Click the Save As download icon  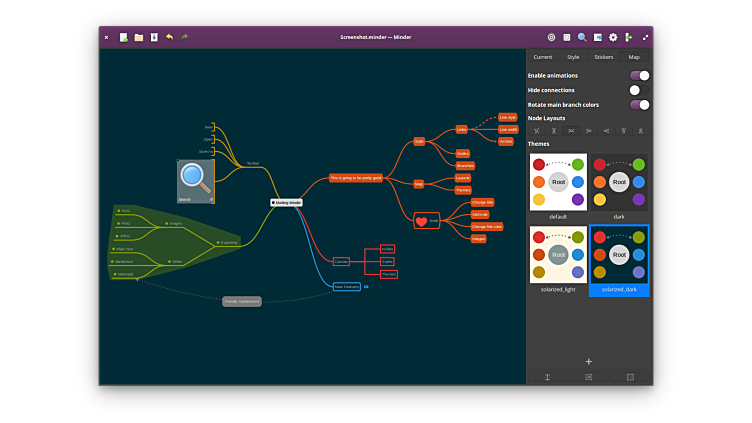coord(154,37)
